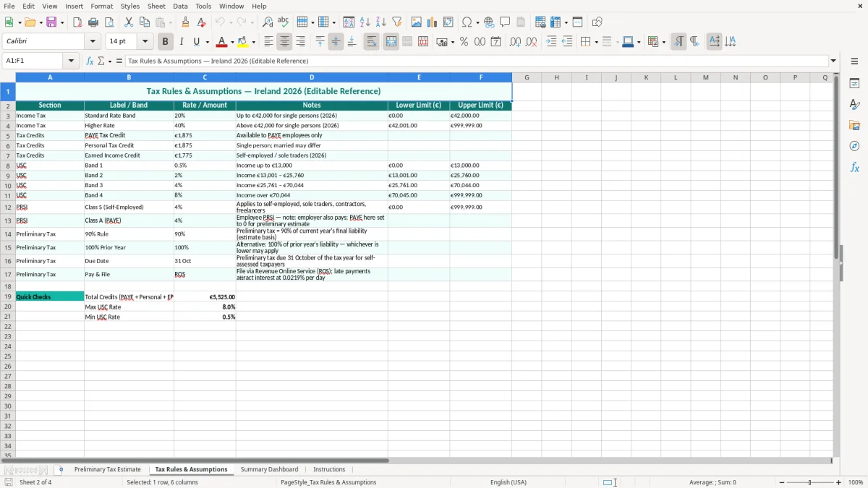Click Sort Ascending icon
The width and height of the screenshot is (868, 488).
click(365, 22)
